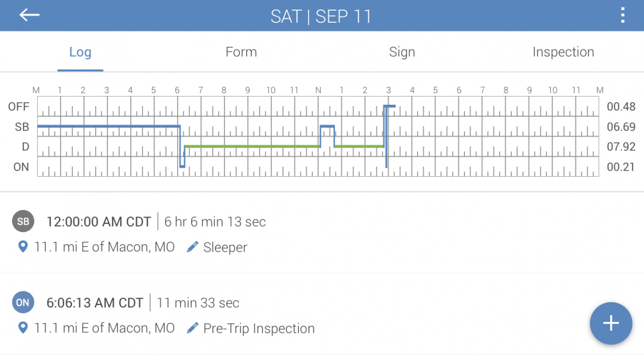Tap the gray SB status badge
This screenshot has width=644, height=362.
(23, 222)
